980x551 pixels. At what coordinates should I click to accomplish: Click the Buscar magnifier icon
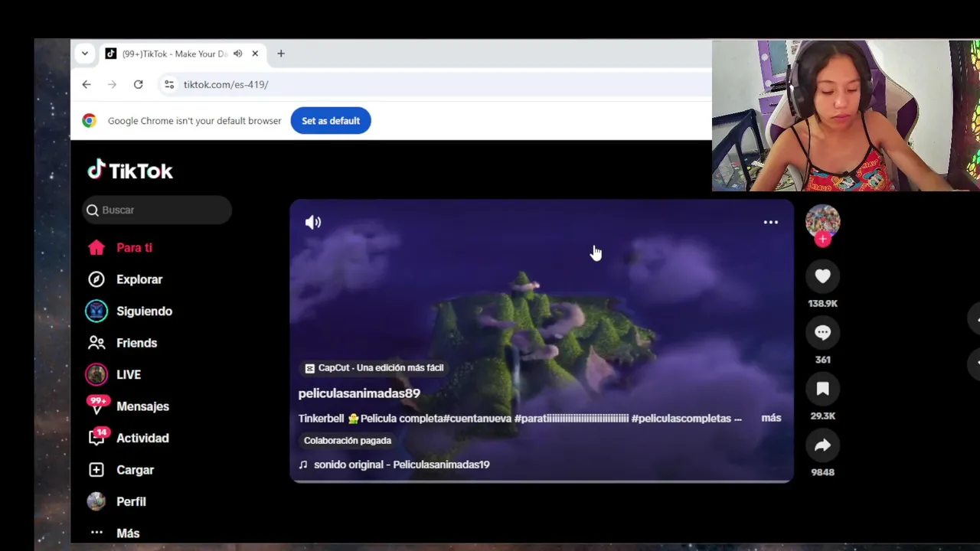tap(93, 210)
